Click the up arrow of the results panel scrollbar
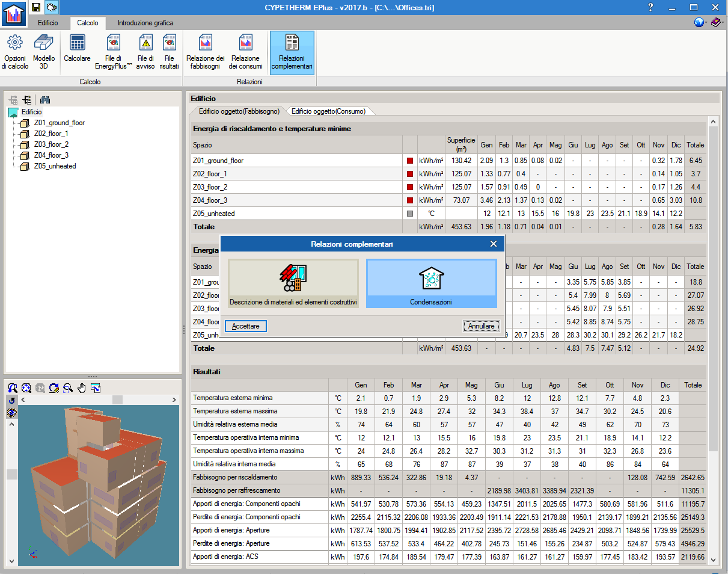This screenshot has width=728, height=574. click(714, 121)
